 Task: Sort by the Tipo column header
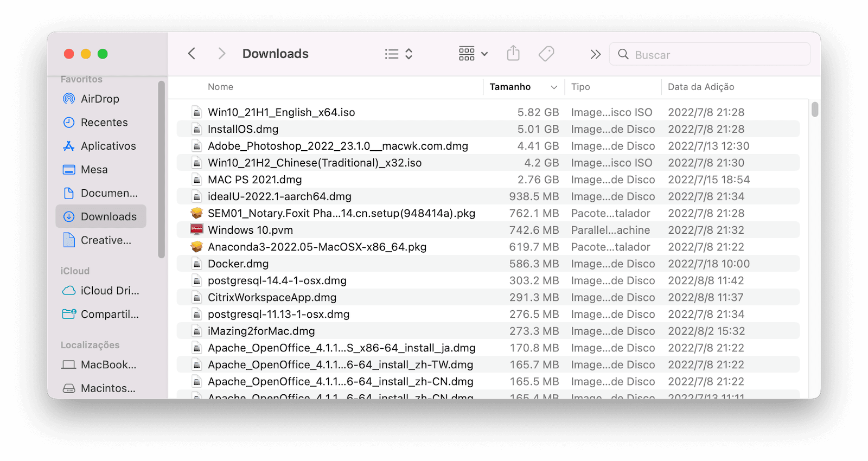coord(580,87)
